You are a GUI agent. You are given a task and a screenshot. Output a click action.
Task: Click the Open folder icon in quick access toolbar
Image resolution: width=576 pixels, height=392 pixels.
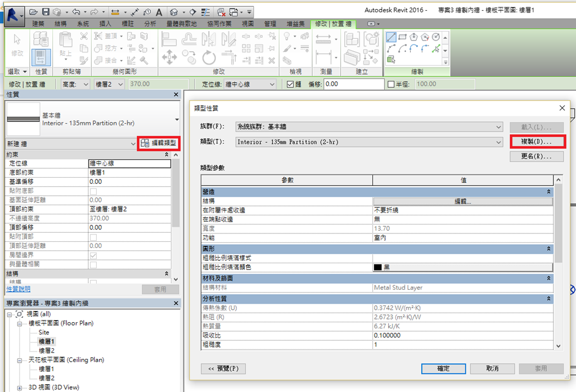33,12
